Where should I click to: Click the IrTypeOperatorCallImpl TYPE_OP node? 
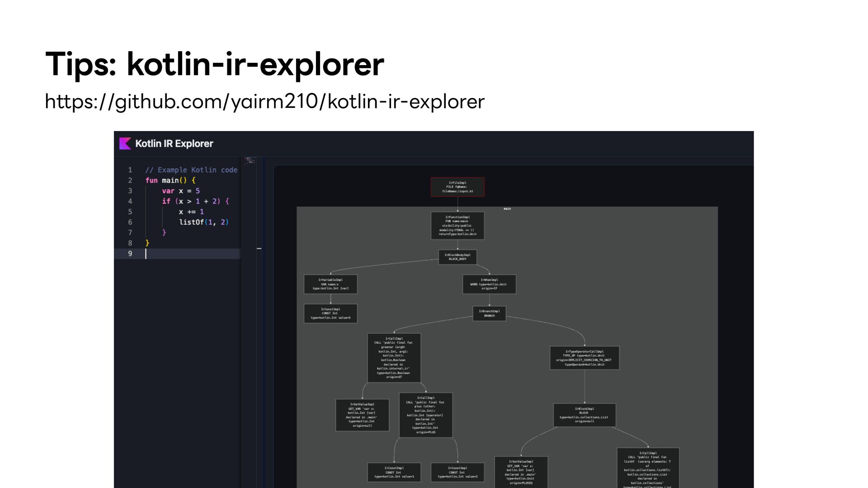pos(584,358)
